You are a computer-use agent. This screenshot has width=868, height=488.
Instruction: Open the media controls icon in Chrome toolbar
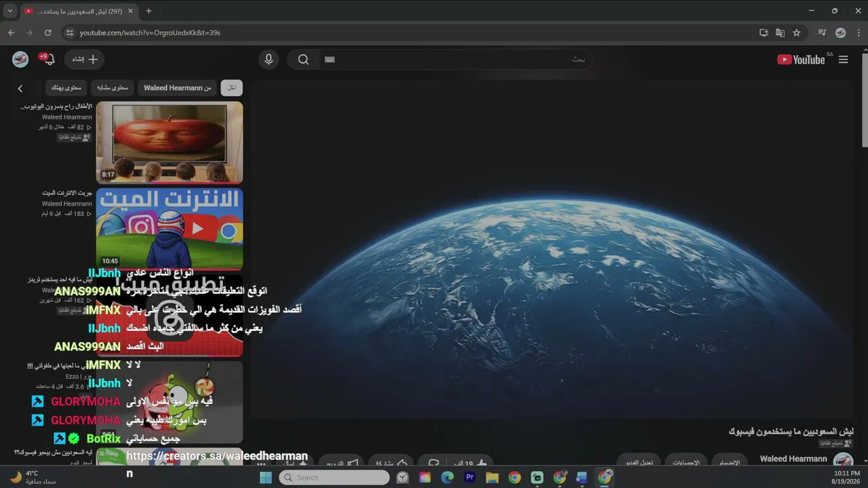click(x=822, y=33)
